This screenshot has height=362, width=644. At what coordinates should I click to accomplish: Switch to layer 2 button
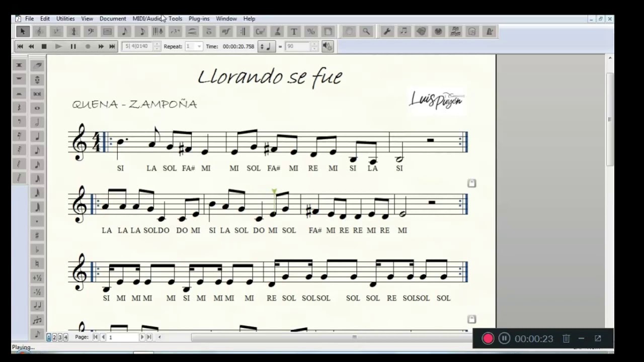coord(54,337)
